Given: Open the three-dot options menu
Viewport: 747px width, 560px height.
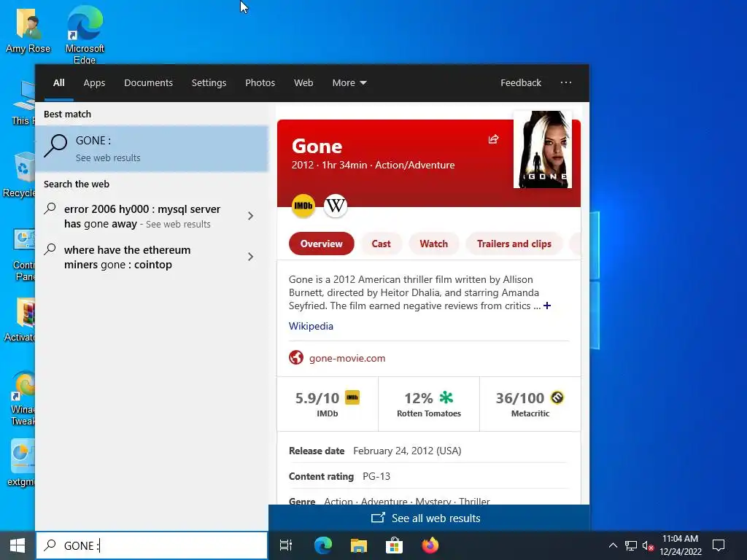Looking at the screenshot, I should (566, 82).
